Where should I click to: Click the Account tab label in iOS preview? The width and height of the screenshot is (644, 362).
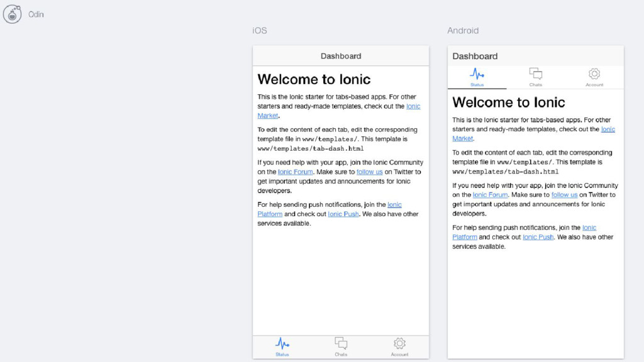pyautogui.click(x=399, y=354)
